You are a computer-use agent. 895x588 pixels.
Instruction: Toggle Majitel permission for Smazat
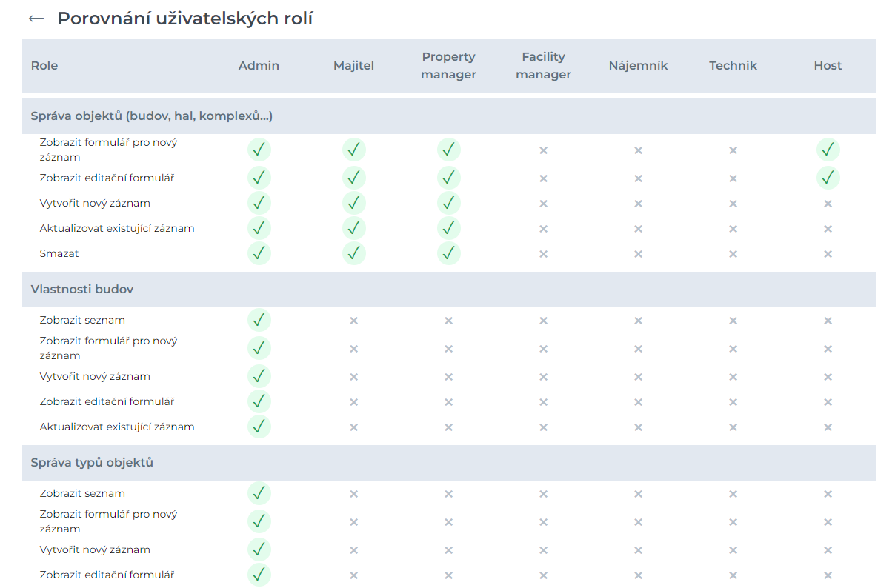pyautogui.click(x=353, y=253)
